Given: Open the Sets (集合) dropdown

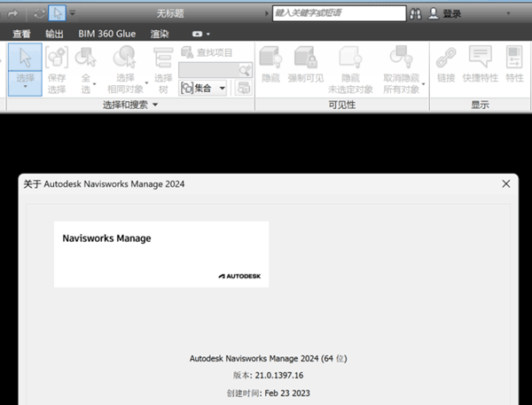Looking at the screenshot, I should tap(203, 89).
